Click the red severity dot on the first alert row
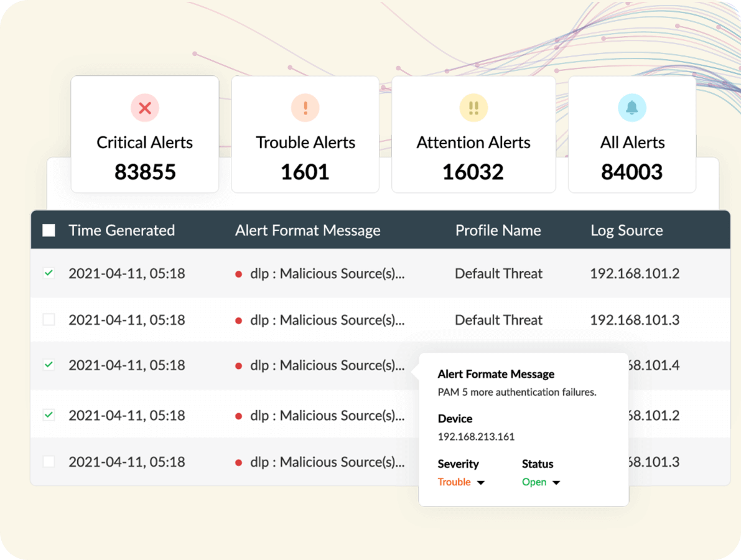This screenshot has height=560, width=741. point(238,273)
